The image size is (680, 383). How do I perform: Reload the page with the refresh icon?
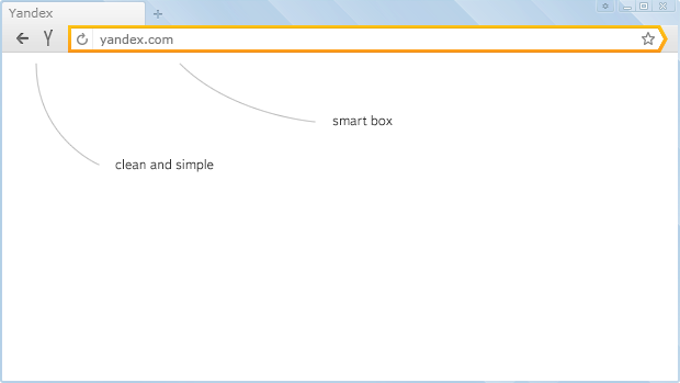(82, 39)
